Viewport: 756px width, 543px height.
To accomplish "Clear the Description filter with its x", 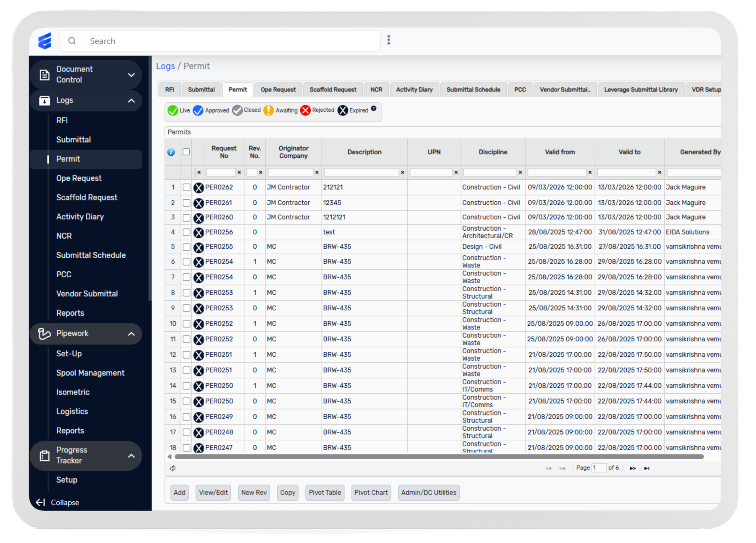I will tap(402, 172).
